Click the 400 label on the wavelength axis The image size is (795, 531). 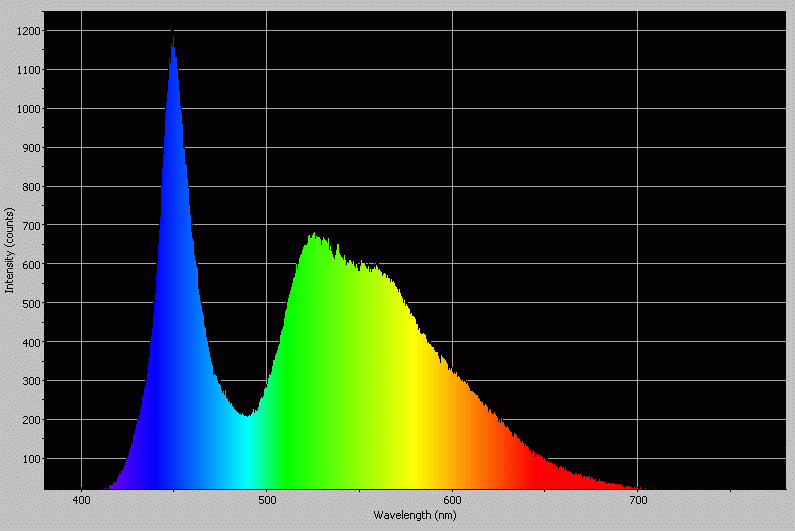(82, 501)
